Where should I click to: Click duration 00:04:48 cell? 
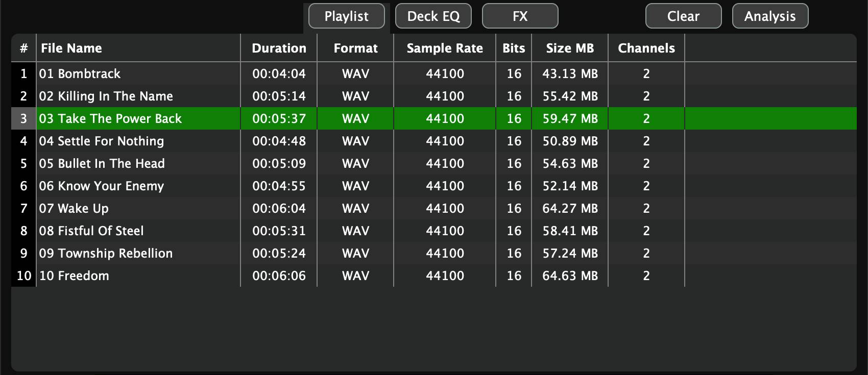(x=279, y=141)
